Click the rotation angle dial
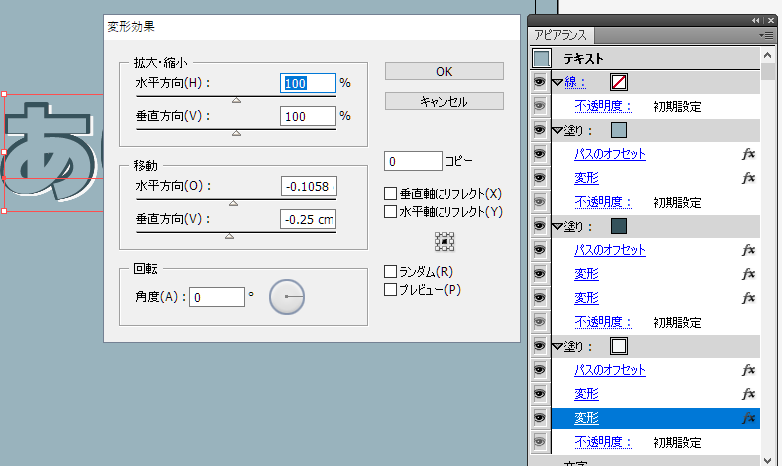 tap(287, 297)
